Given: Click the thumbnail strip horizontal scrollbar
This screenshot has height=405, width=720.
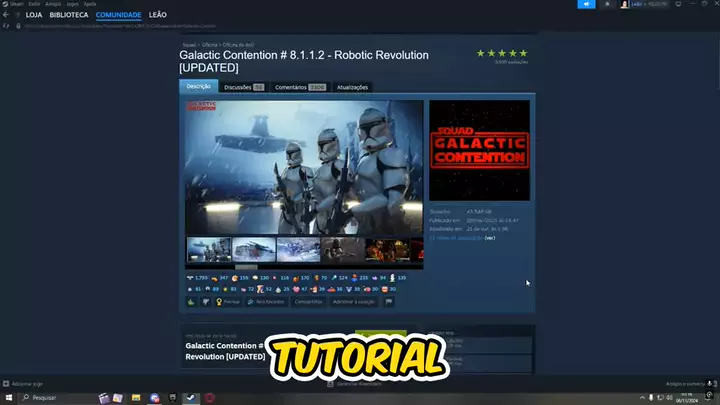Looking at the screenshot, I should pyautogui.click(x=245, y=267).
